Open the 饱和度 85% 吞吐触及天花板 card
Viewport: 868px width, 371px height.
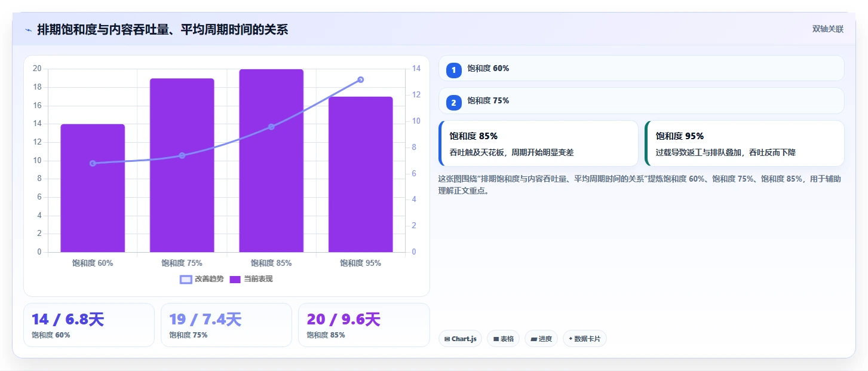pos(538,143)
